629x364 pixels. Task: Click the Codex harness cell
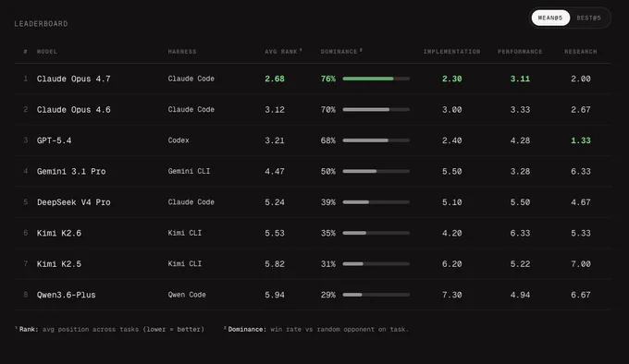pyautogui.click(x=179, y=140)
